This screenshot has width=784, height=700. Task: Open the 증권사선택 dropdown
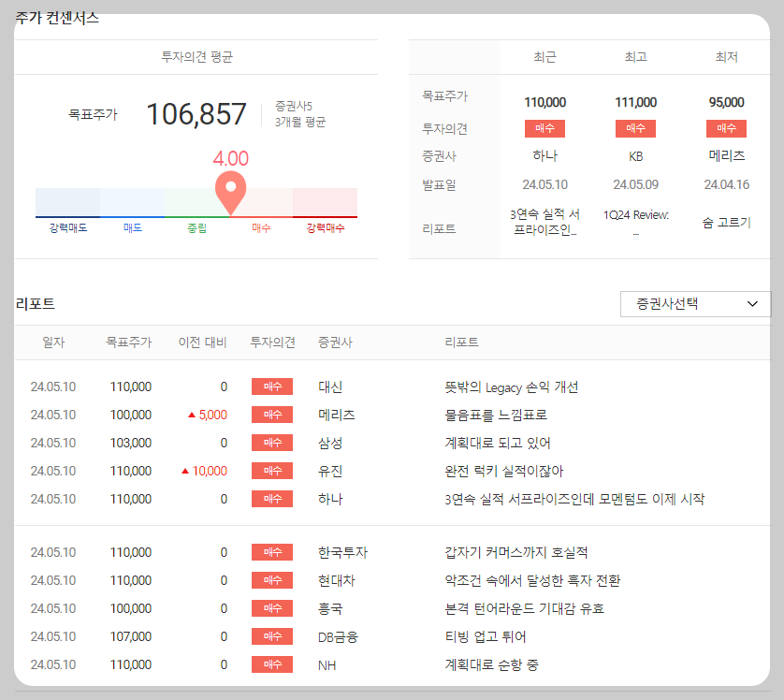(695, 304)
